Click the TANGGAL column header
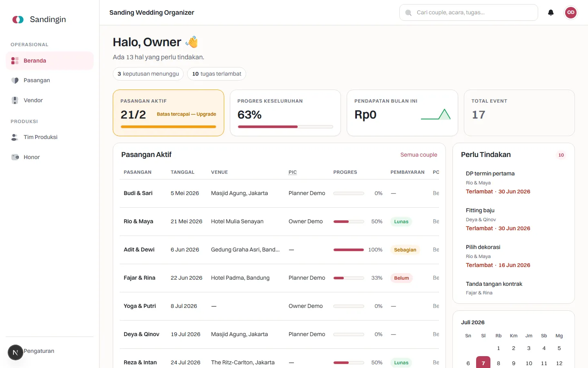The height and width of the screenshot is (368, 588). [x=183, y=172]
